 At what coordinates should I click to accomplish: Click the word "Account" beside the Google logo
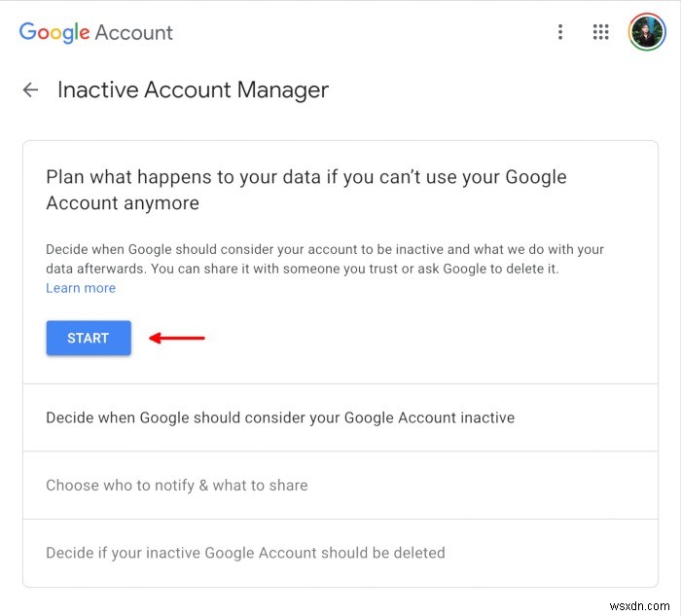pos(133,32)
